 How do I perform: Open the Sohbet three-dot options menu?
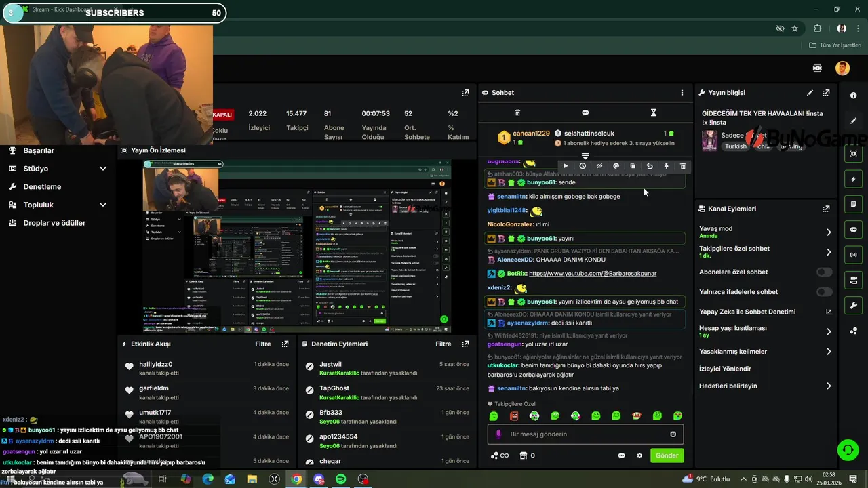tap(682, 93)
